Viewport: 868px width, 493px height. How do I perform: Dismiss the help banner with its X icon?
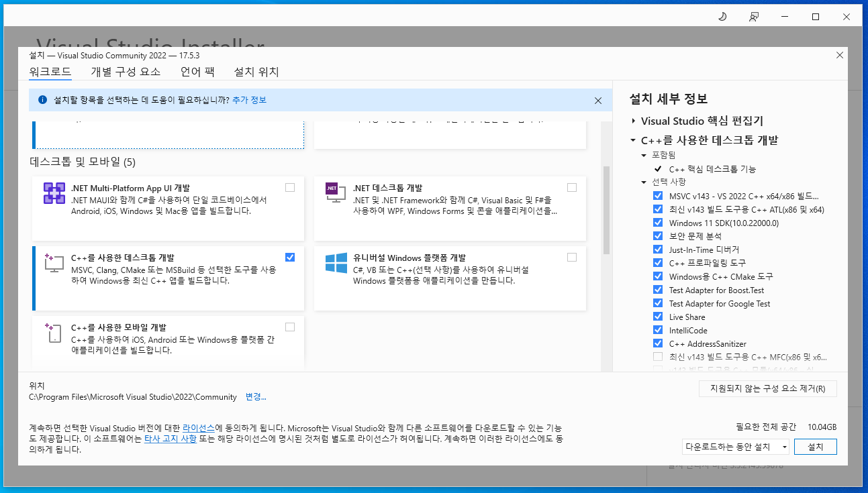pyautogui.click(x=598, y=101)
